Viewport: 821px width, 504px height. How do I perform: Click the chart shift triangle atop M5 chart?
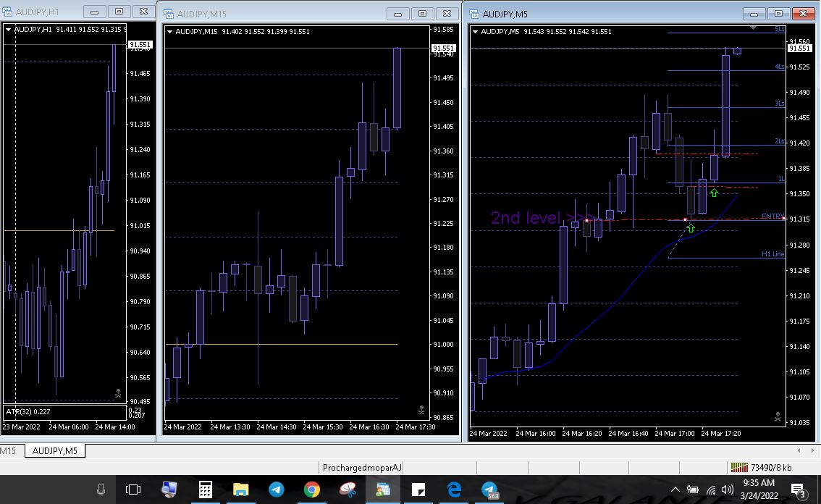[753, 28]
